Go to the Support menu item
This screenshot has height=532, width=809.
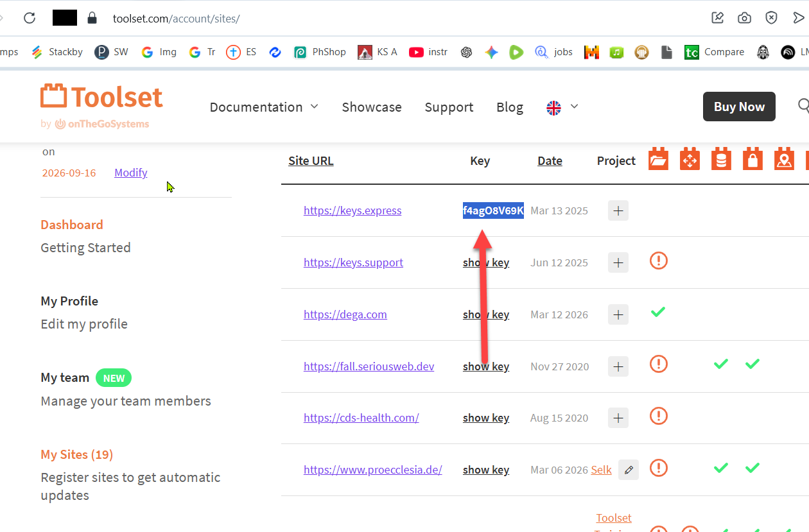click(449, 107)
